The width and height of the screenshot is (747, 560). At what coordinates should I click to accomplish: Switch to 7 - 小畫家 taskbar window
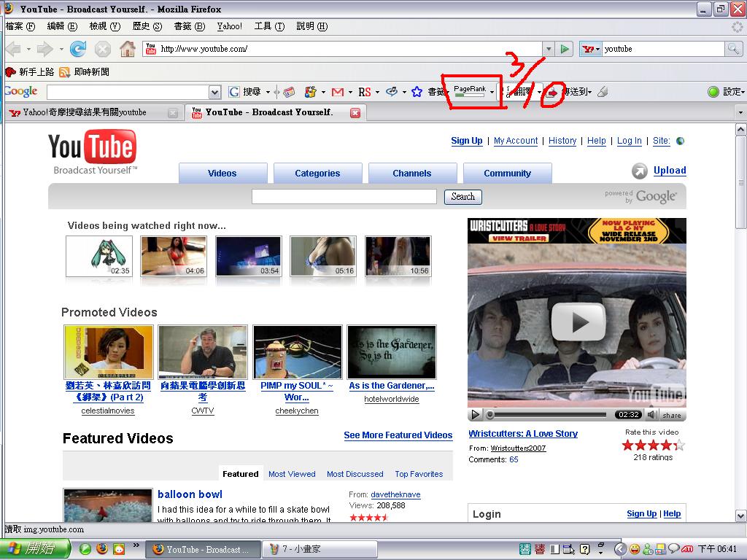[x=320, y=549]
